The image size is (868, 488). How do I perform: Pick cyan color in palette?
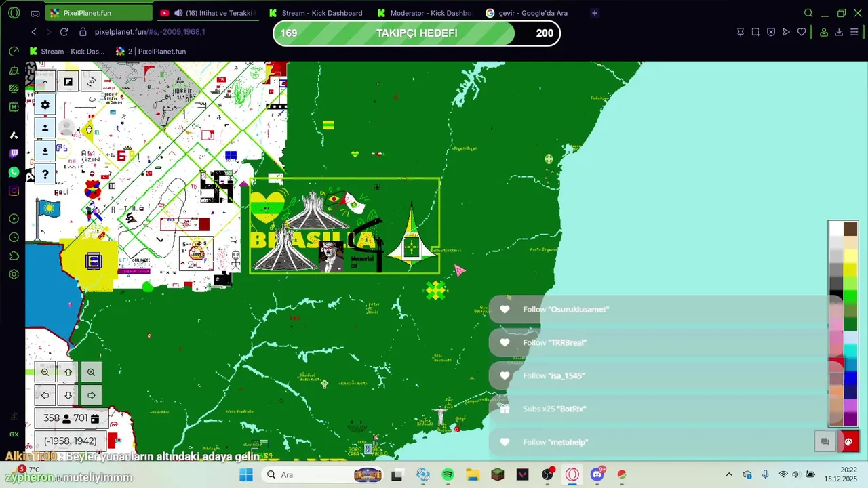pyautogui.click(x=850, y=351)
